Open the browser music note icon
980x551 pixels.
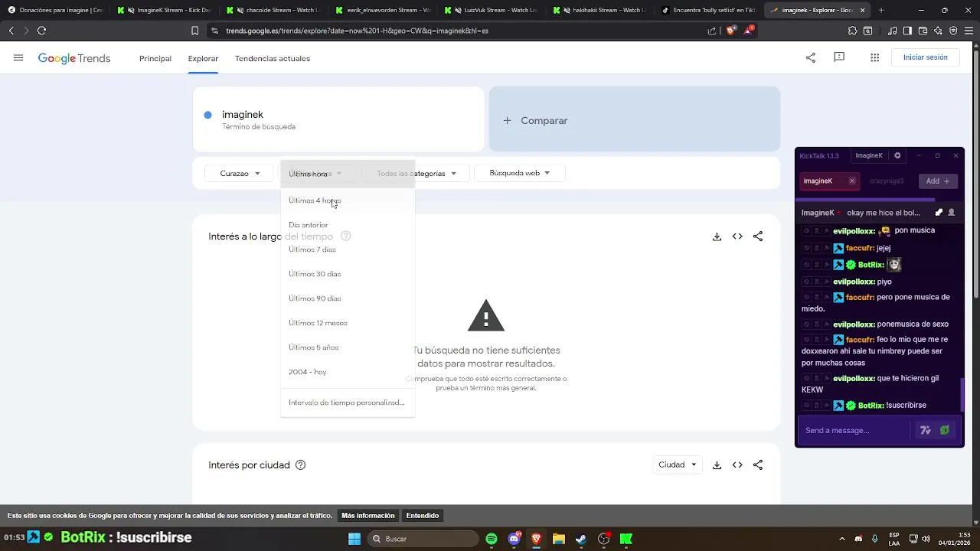coord(893,31)
